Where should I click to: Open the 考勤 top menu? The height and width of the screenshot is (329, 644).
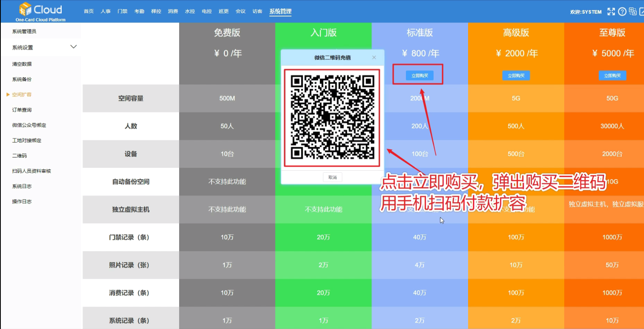(x=139, y=11)
